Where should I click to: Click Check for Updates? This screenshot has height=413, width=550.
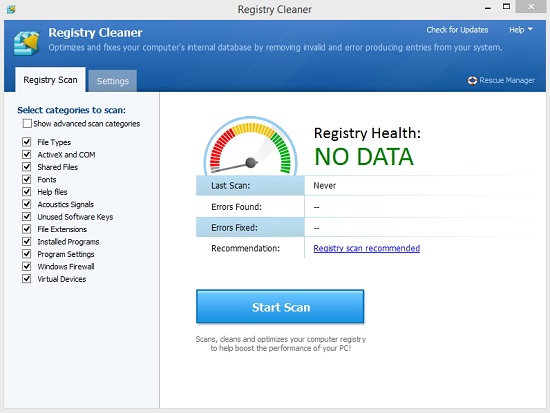coord(457,30)
